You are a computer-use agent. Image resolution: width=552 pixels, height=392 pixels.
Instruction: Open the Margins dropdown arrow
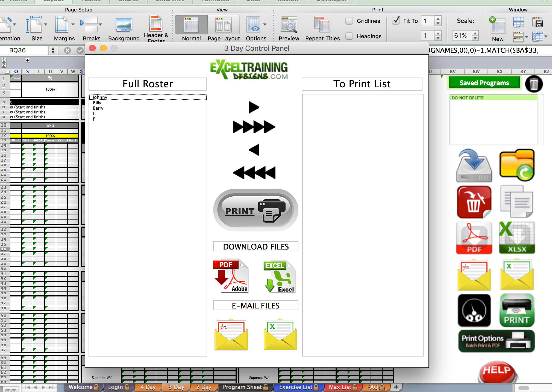(x=73, y=25)
